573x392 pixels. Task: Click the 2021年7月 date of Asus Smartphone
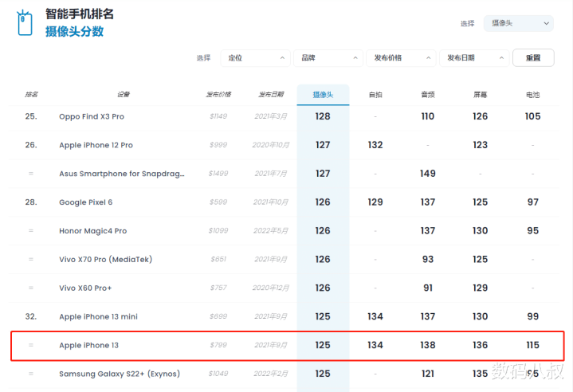[x=271, y=174]
